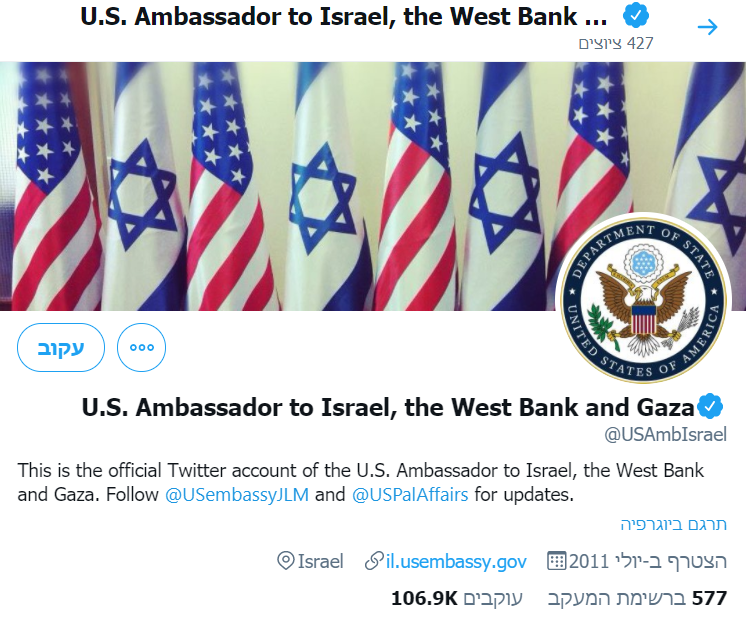Open the @USembassyJLM mention link
The height and width of the screenshot is (617, 746).
(x=237, y=495)
